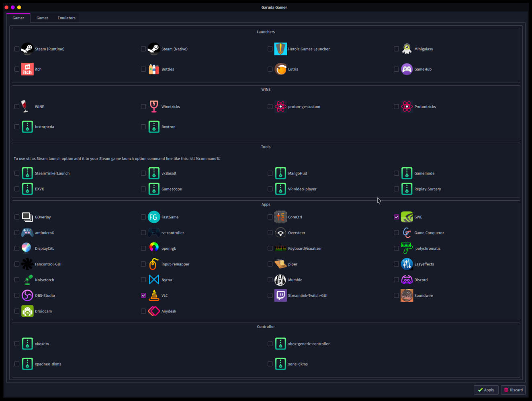Tick the Boxtron checkbox

point(143,127)
